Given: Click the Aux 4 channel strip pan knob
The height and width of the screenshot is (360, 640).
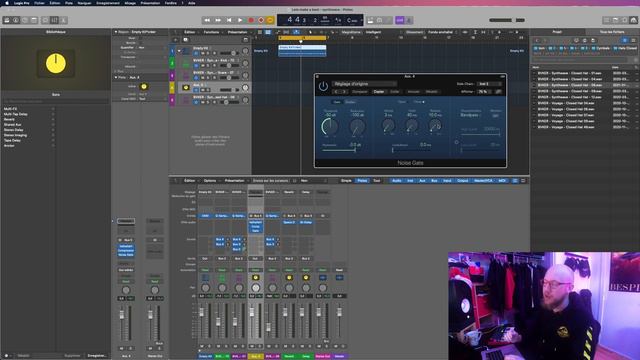Looking at the screenshot, I should click(x=256, y=288).
